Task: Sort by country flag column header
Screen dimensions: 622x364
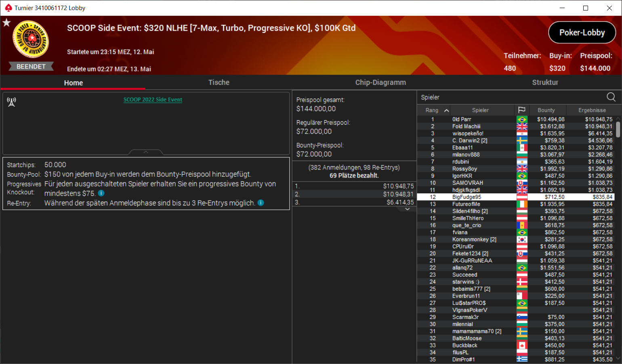Action: pos(522,110)
